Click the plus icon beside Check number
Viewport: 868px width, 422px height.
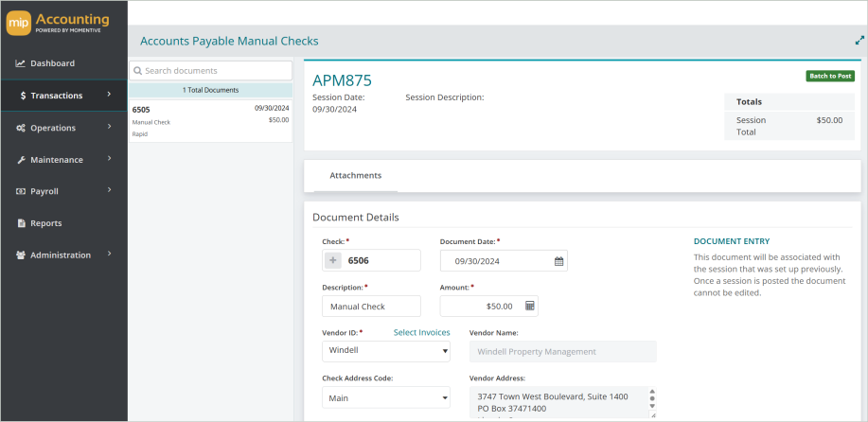pos(334,261)
